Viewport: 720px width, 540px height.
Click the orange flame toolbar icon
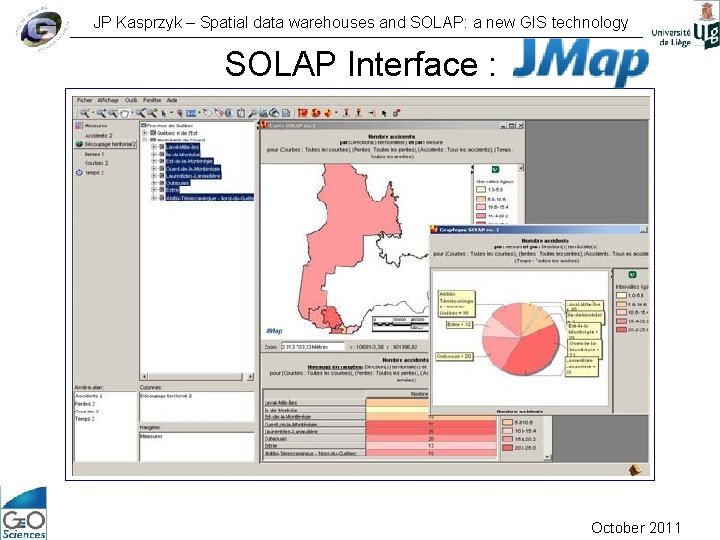[328, 112]
